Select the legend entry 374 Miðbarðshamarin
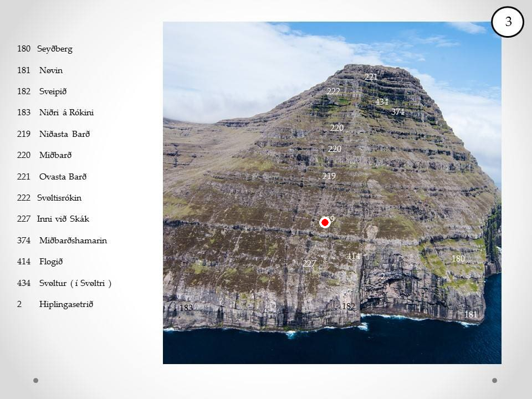532x399 pixels. pos(62,241)
